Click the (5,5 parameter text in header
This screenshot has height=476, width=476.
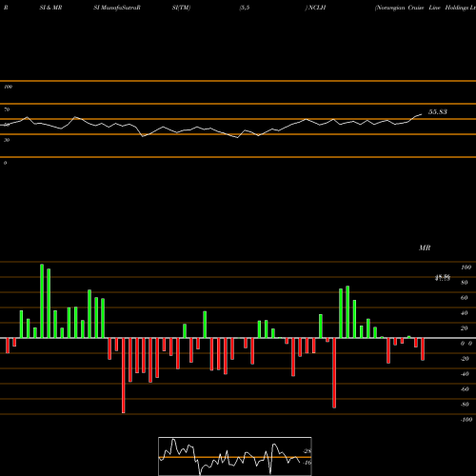[245, 8]
